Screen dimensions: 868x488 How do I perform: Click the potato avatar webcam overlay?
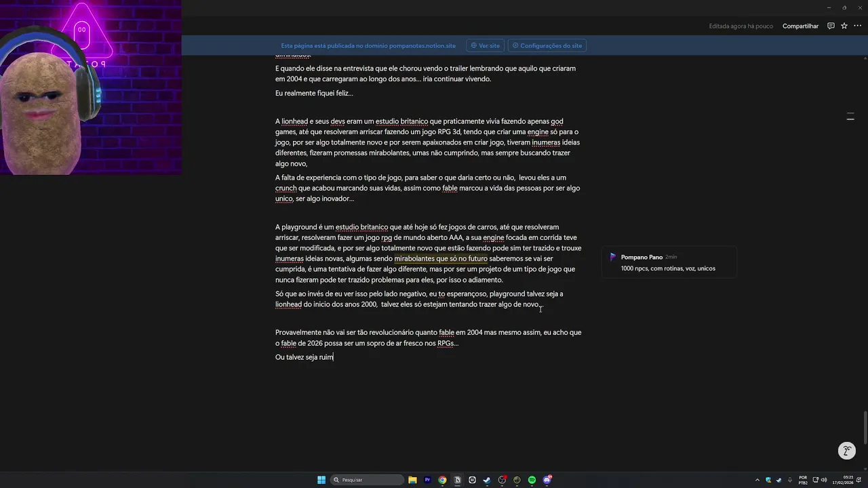coord(91,87)
